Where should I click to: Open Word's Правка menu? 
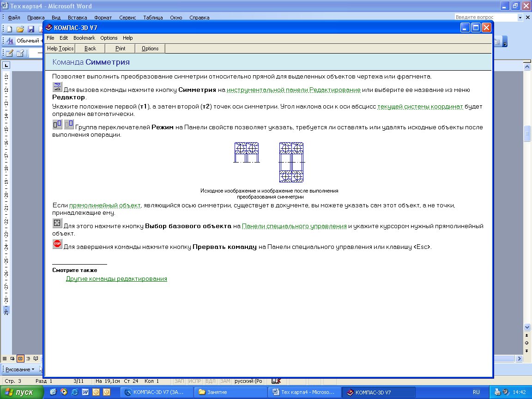(x=36, y=18)
